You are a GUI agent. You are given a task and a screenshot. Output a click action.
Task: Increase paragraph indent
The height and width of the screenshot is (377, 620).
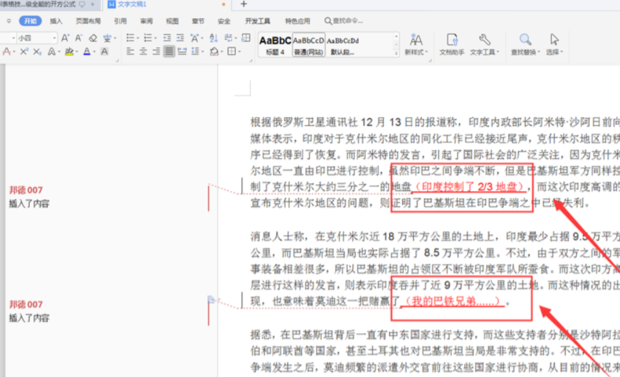point(180,38)
